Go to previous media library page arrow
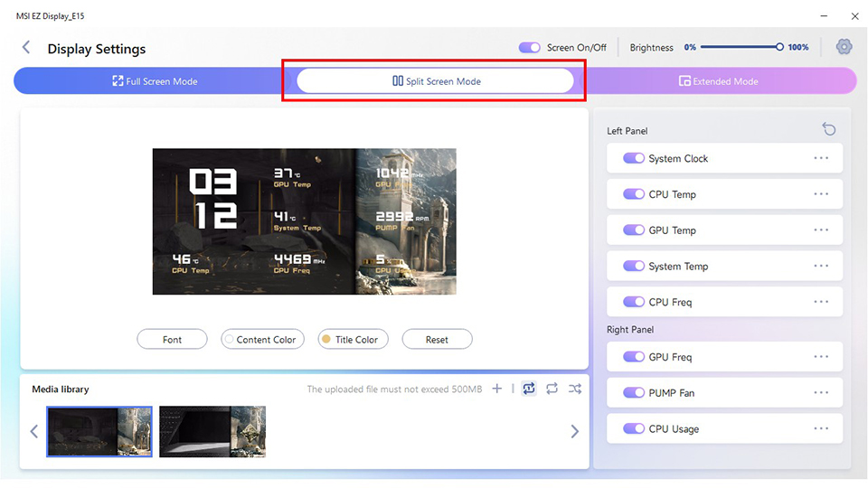The width and height of the screenshot is (868, 488). (34, 432)
